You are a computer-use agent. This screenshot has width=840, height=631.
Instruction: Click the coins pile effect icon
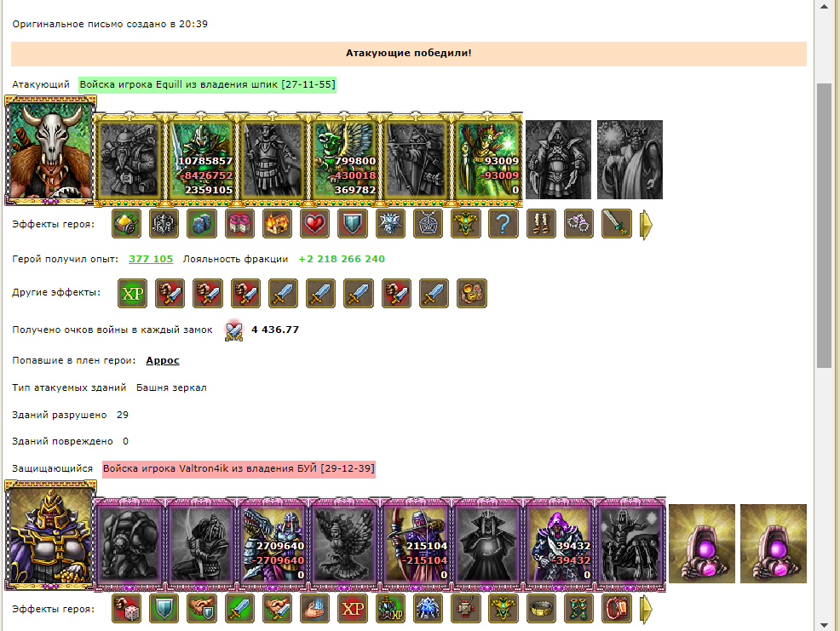[471, 293]
